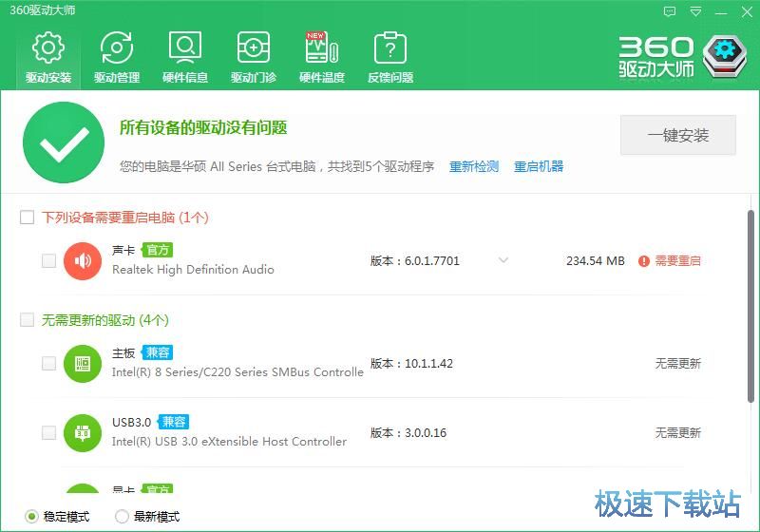Click the 所有设备的驱动没有问题 heading
The image size is (760, 532).
point(203,128)
